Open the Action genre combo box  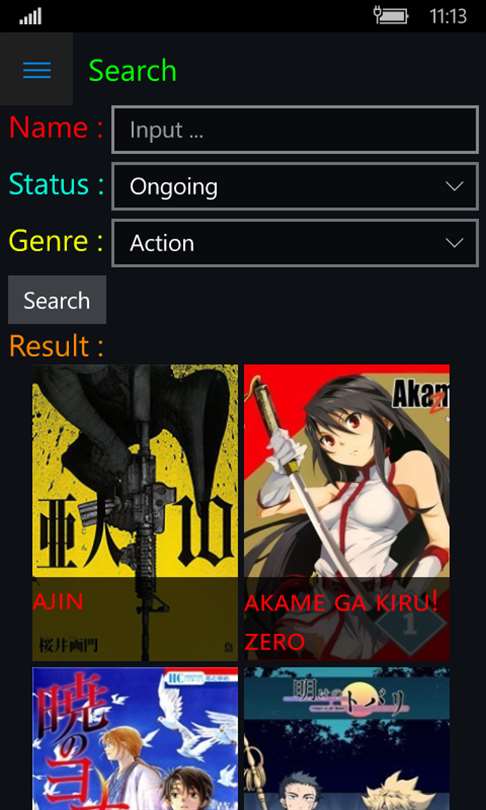click(x=295, y=243)
